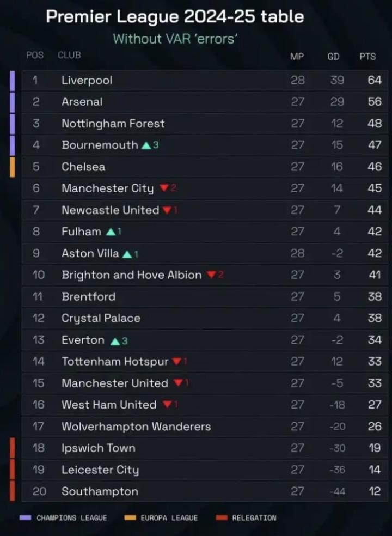Click the red down arrow next to Newcastle United
This screenshot has height=536, width=392.
tap(167, 210)
